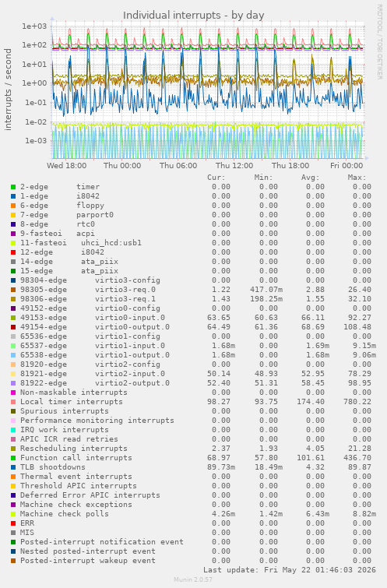This screenshot has height=588, width=387.
Task: Click the swatch for Rescheduling interrupts
Action: [13, 449]
